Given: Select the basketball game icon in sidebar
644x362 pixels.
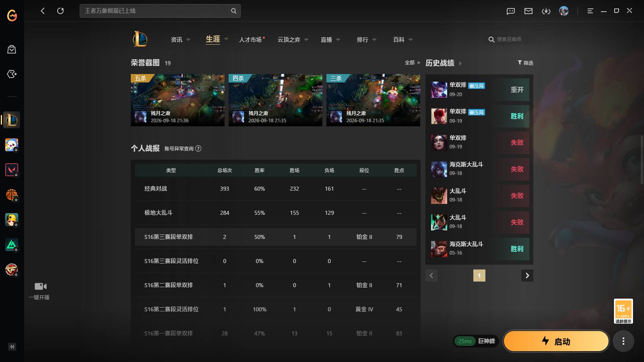Looking at the screenshot, I should 12,195.
